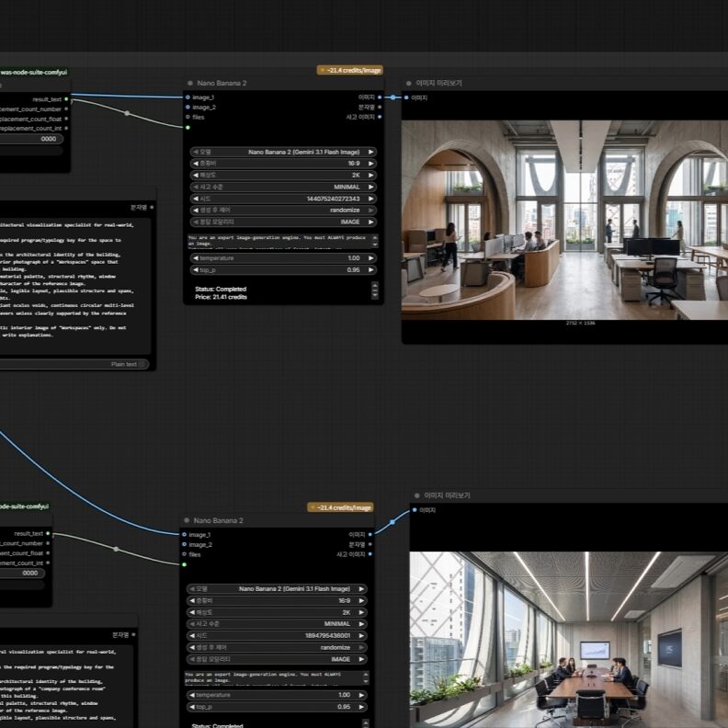Open 종횡비 16:9 dropdown on upper Nano Banana 2 node

283,164
